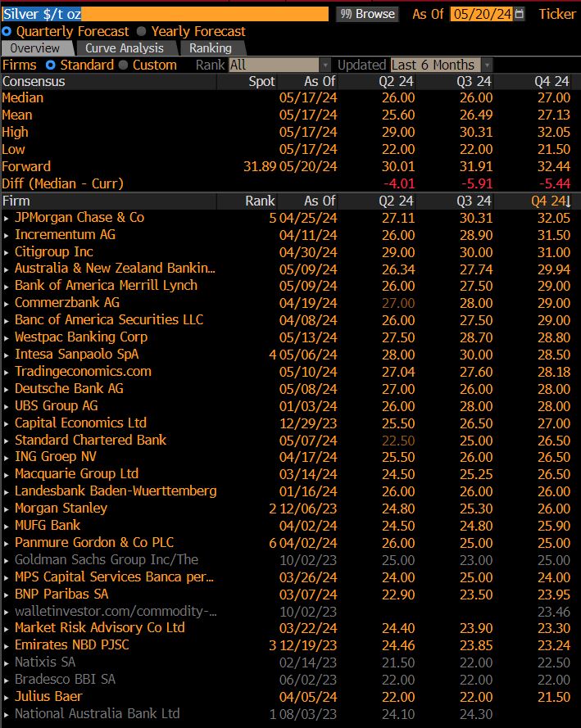This screenshot has height=728, width=581.
Task: Expand the Morgan Stanley row
Action: coord(6,509)
